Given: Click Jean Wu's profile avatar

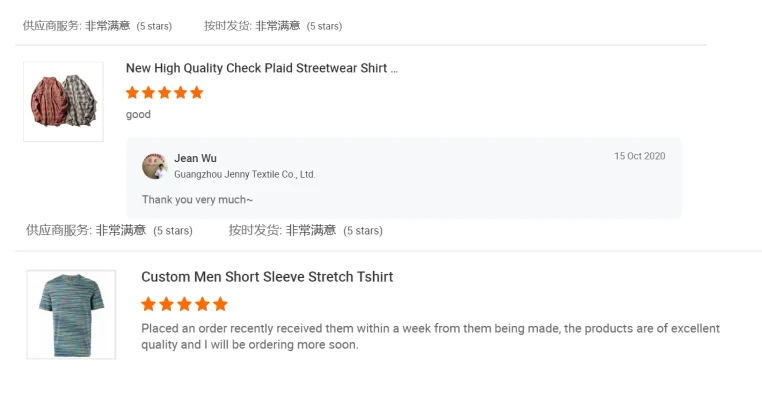Looking at the screenshot, I should (154, 166).
